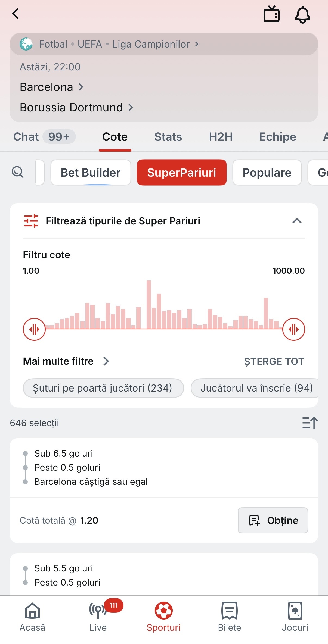Screen dimensions: 328x644
Task: Open the search magnifier icon
Action: 18,172
